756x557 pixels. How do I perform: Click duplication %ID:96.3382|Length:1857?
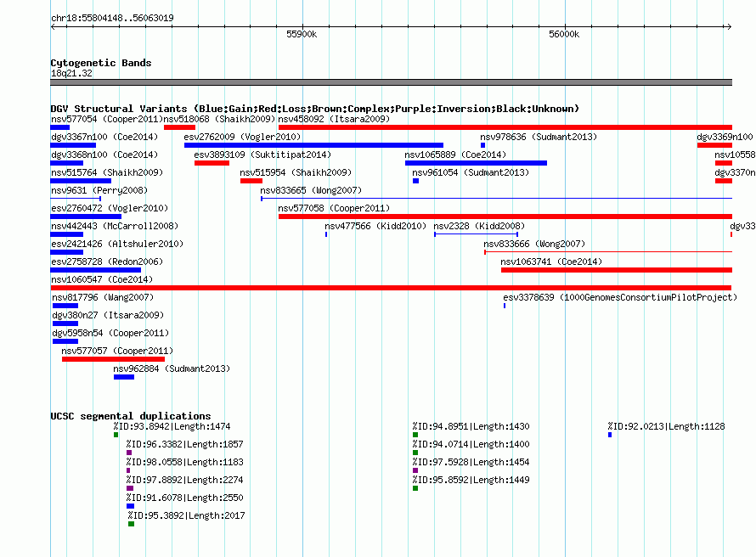[x=184, y=444]
